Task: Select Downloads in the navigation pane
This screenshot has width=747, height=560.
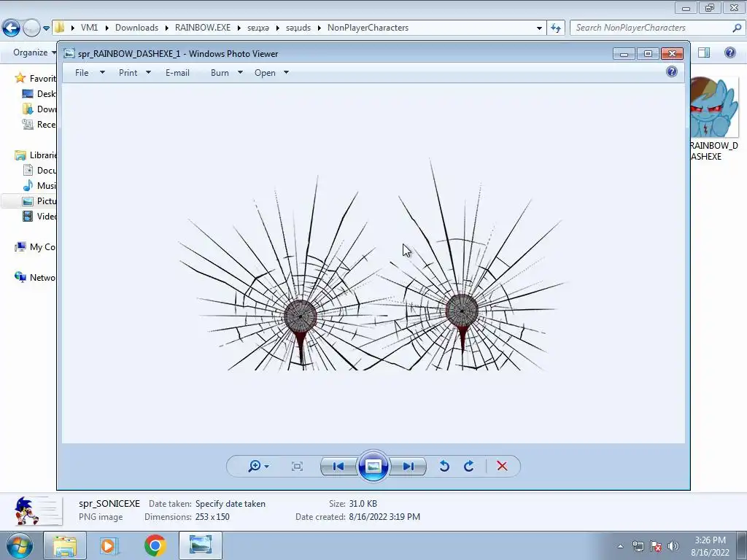Action: coord(39,109)
